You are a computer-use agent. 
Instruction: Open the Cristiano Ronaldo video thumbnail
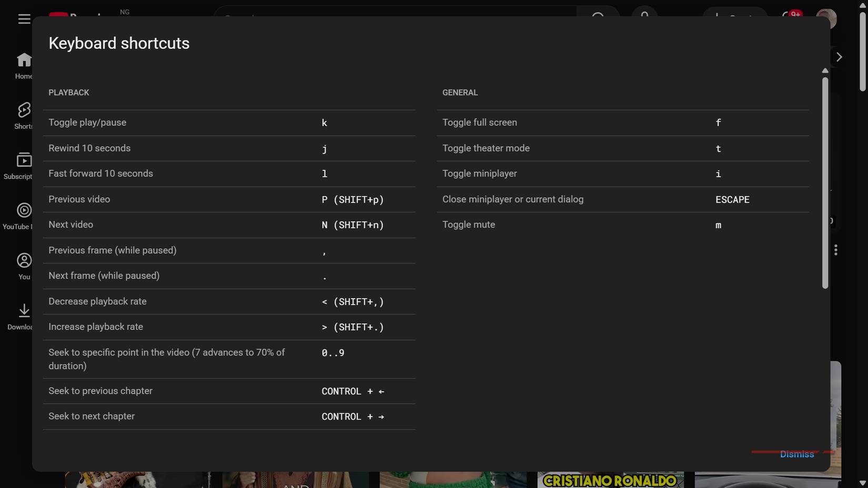pyautogui.click(x=610, y=480)
